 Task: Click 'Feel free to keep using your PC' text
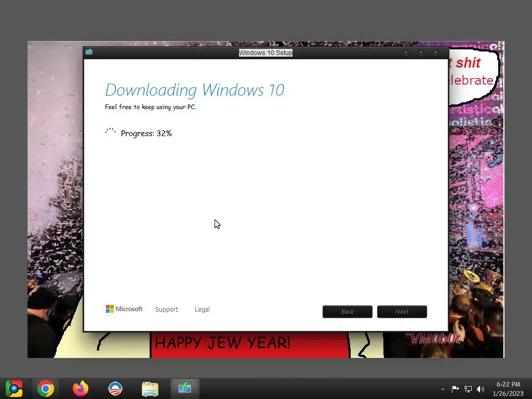tap(150, 107)
